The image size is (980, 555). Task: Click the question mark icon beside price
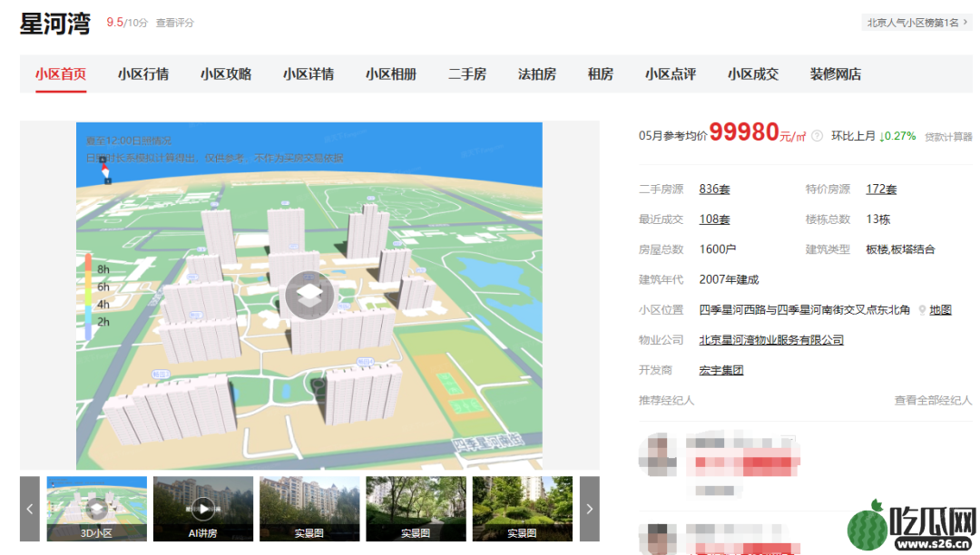click(x=817, y=136)
